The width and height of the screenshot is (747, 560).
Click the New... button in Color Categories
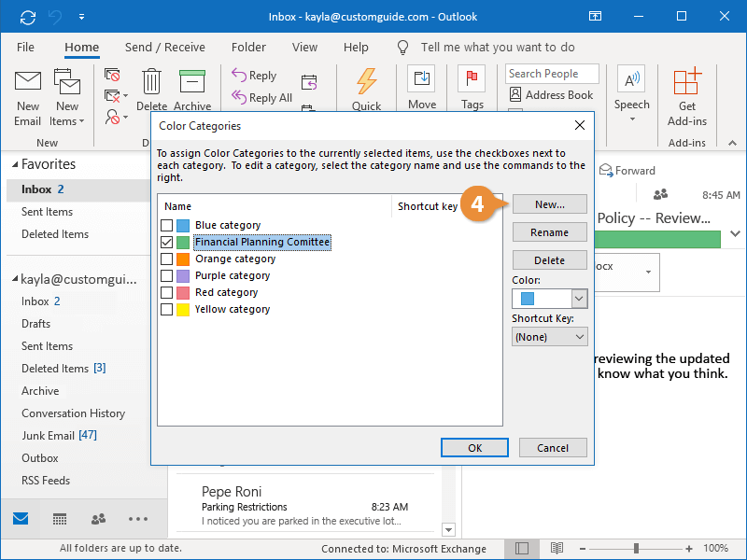coord(550,204)
